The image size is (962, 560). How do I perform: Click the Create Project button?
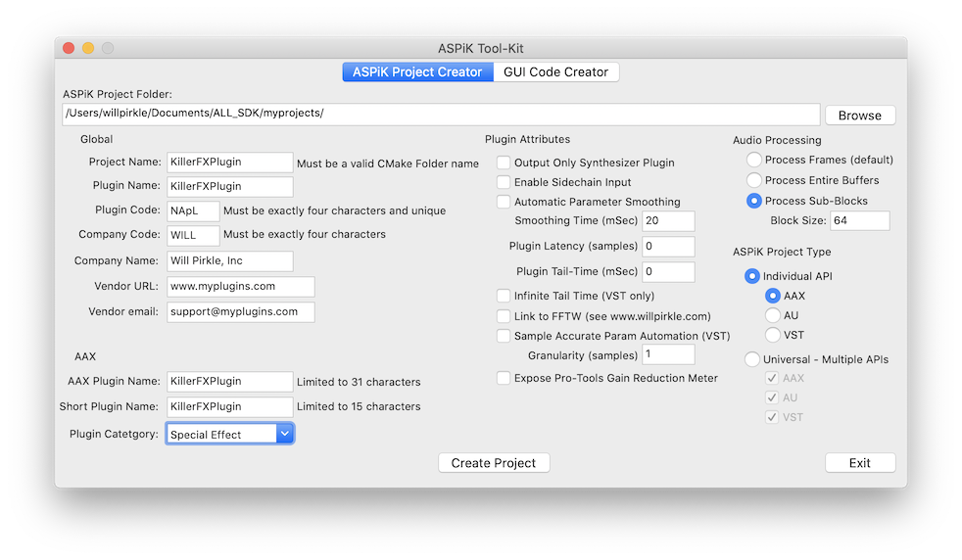(494, 462)
